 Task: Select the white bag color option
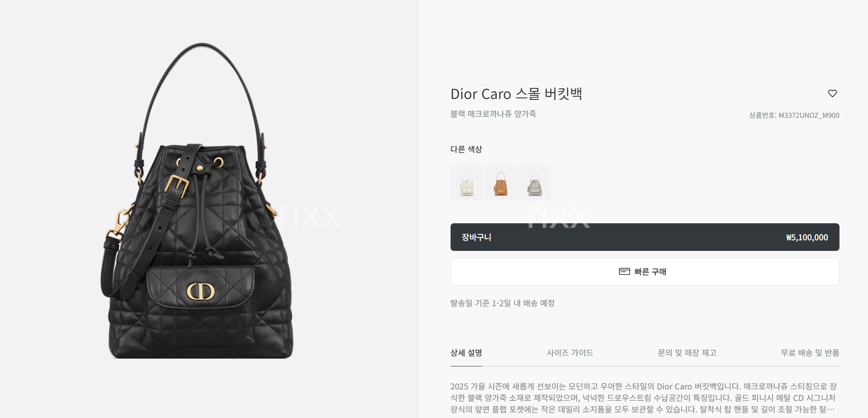pyautogui.click(x=467, y=183)
